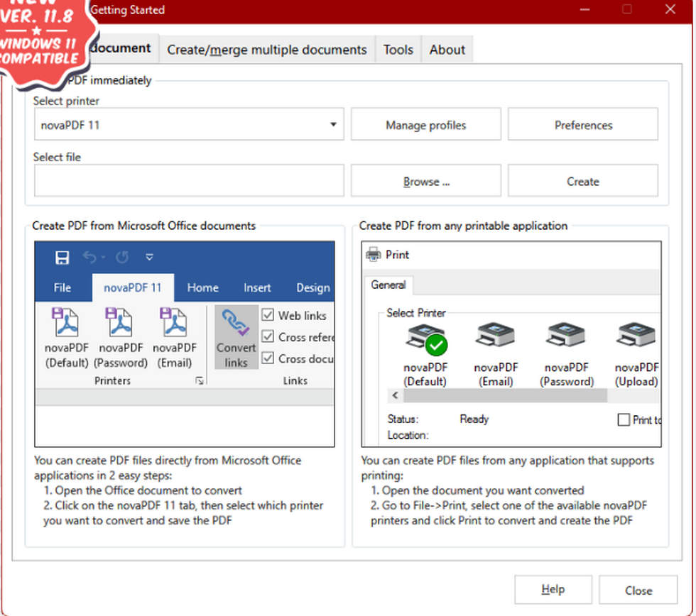Click inside the Select file input field
696x616 pixels.
coord(189,180)
